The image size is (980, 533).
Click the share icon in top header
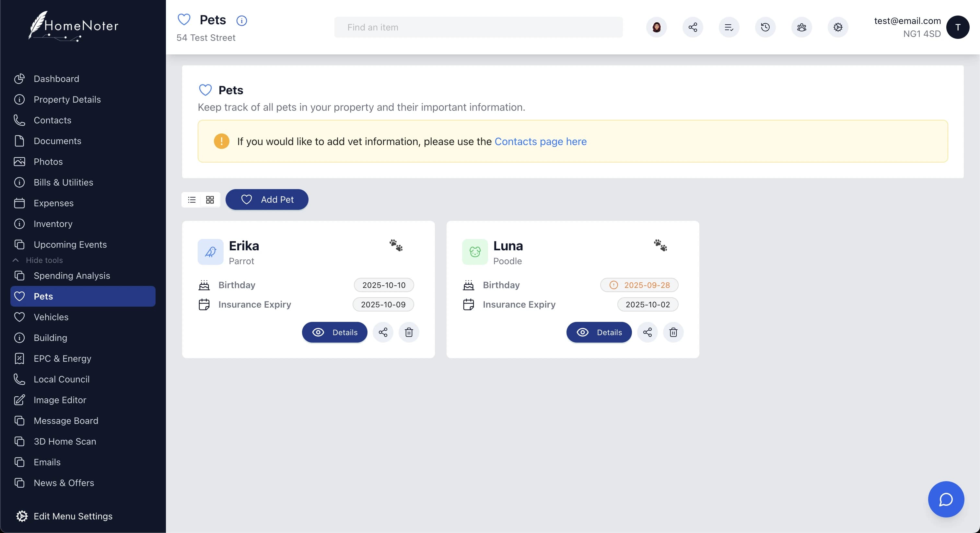tap(693, 28)
